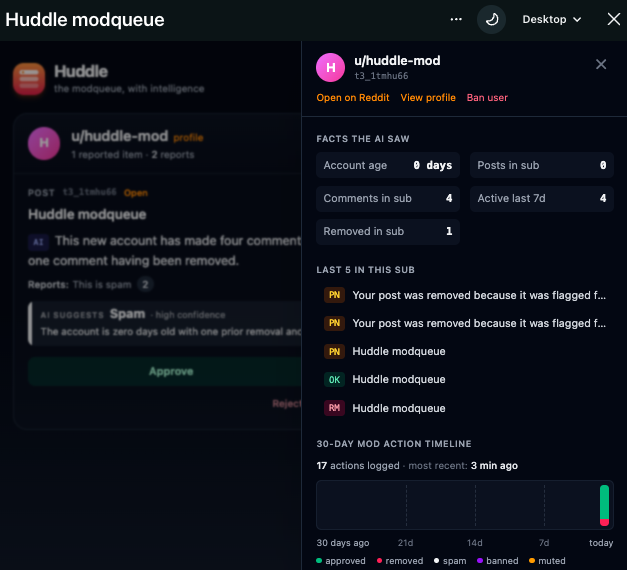627x570 pixels.
Task: Select the OK-tagged Huddle modqueue item
Action: (465, 380)
